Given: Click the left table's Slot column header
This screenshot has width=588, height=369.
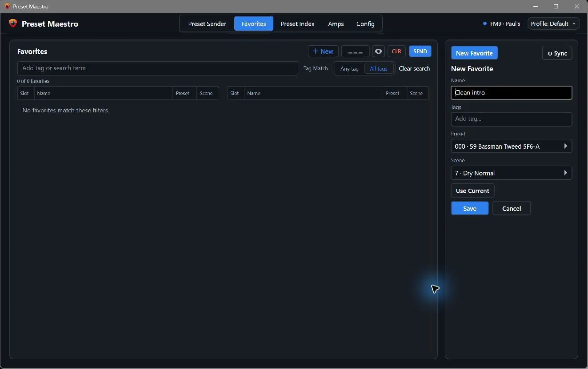Looking at the screenshot, I should pos(25,93).
